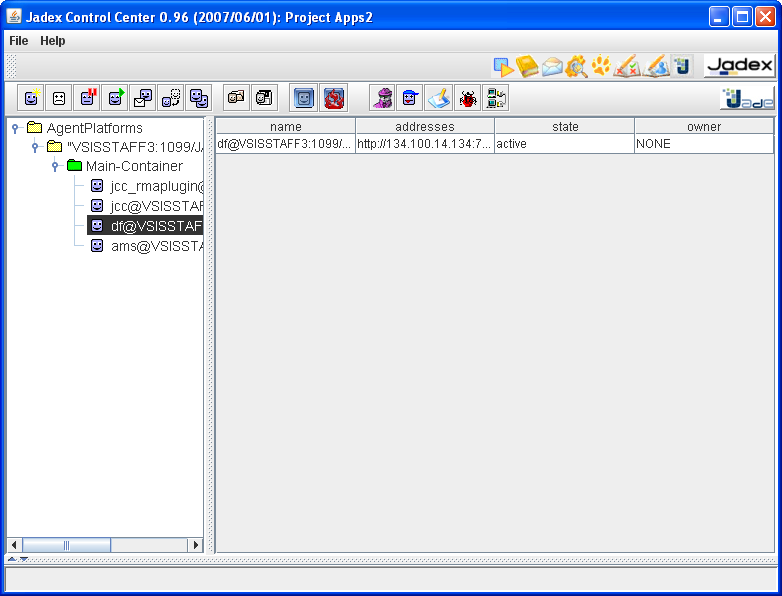Resume agent using the green-arrow icon

pos(115,98)
